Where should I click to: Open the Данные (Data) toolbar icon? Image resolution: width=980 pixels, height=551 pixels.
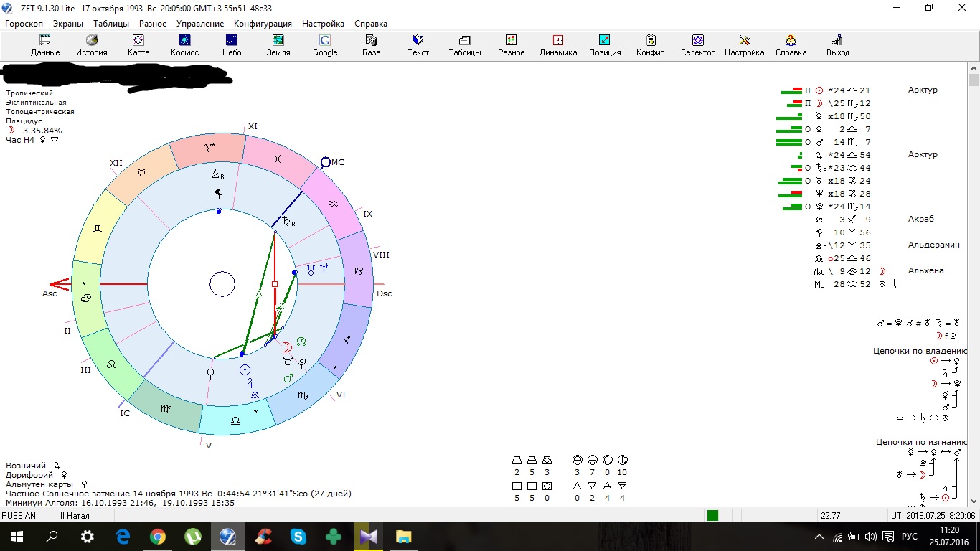[x=44, y=45]
